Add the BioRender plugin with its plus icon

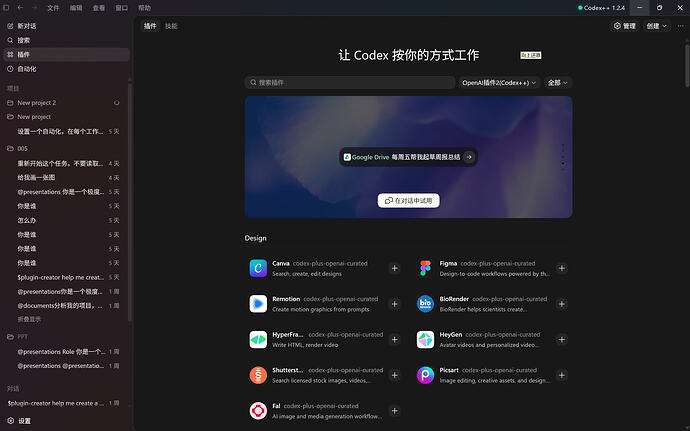(562, 304)
